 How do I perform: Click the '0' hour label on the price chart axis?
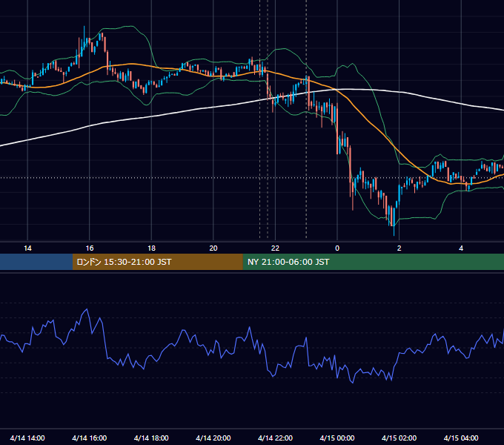337,248
